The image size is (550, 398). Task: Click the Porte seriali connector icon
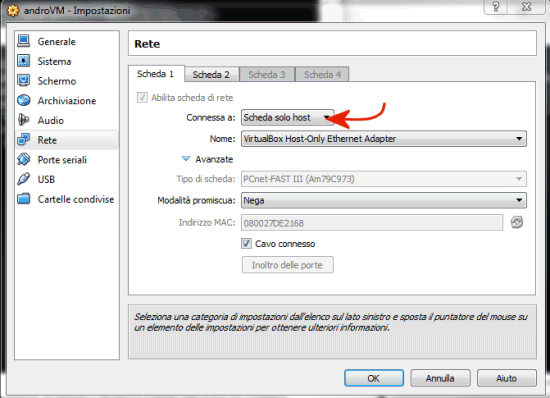[x=24, y=159]
